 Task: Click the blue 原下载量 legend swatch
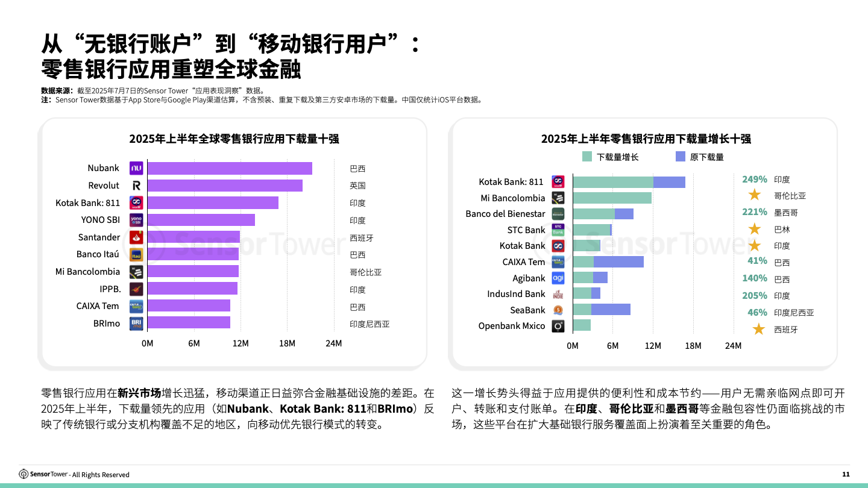[681, 157]
